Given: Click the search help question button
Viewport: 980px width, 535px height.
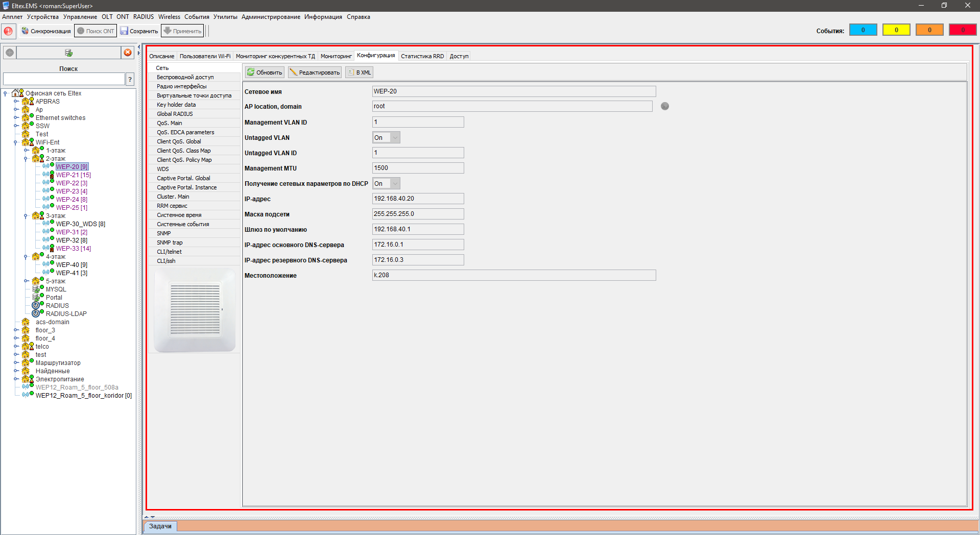Looking at the screenshot, I should tap(130, 79).
